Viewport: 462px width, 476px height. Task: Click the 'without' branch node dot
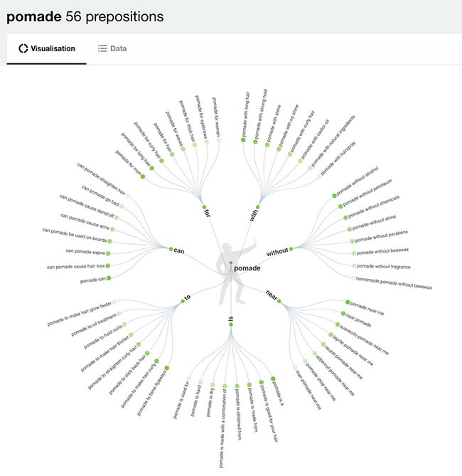tap(291, 249)
